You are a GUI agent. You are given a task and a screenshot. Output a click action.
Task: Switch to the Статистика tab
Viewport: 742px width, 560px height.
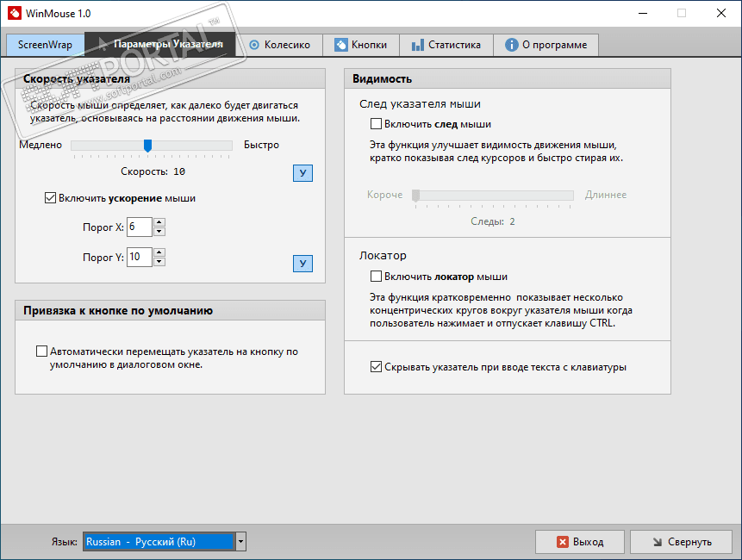446,45
